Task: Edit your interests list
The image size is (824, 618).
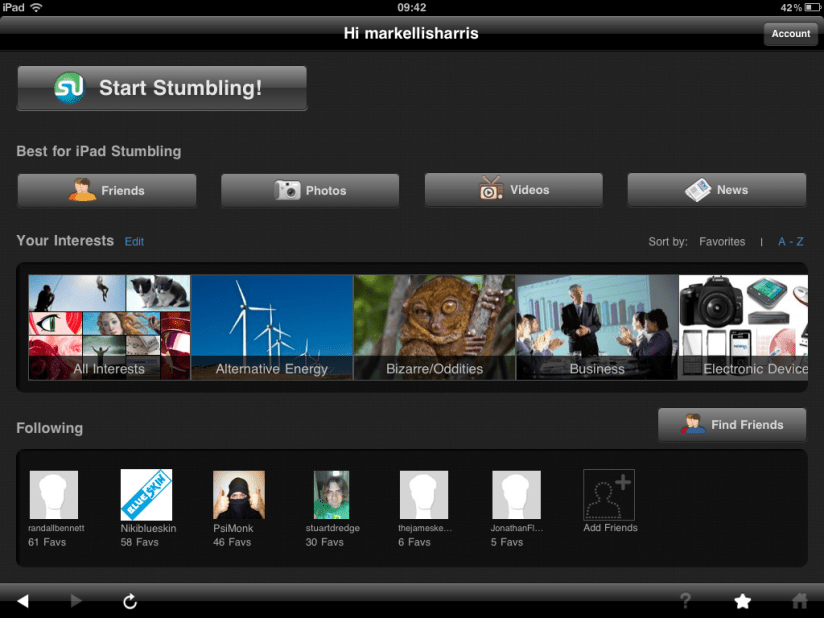Action: 134,242
